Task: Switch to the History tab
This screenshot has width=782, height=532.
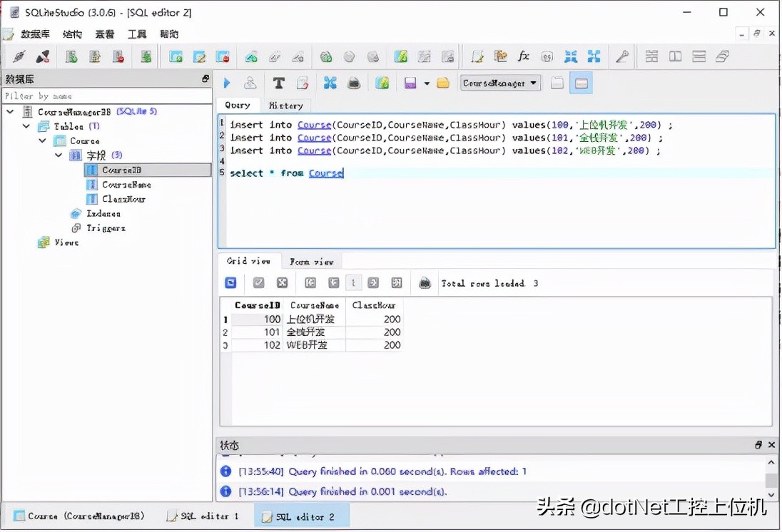Action: [x=285, y=106]
